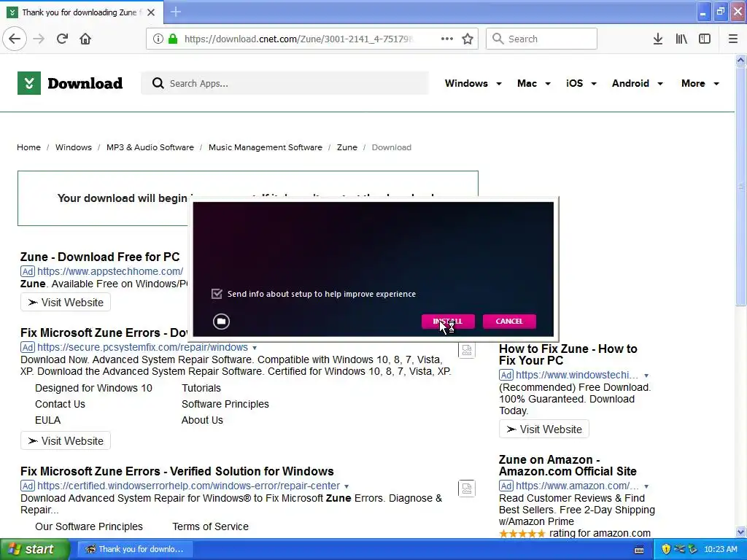Open the Windows start button
The height and width of the screenshot is (560, 747).
(x=35, y=549)
